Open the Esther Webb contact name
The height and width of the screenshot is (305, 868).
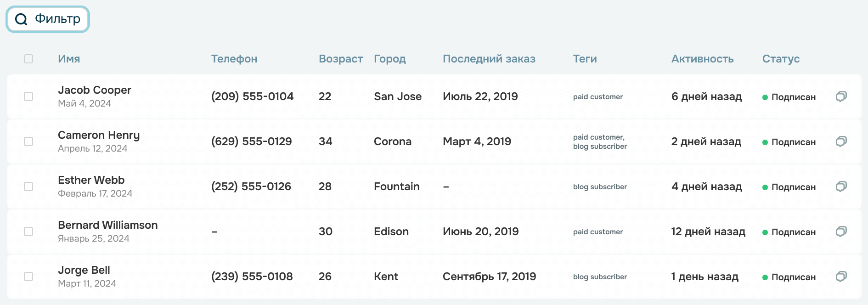(x=91, y=180)
